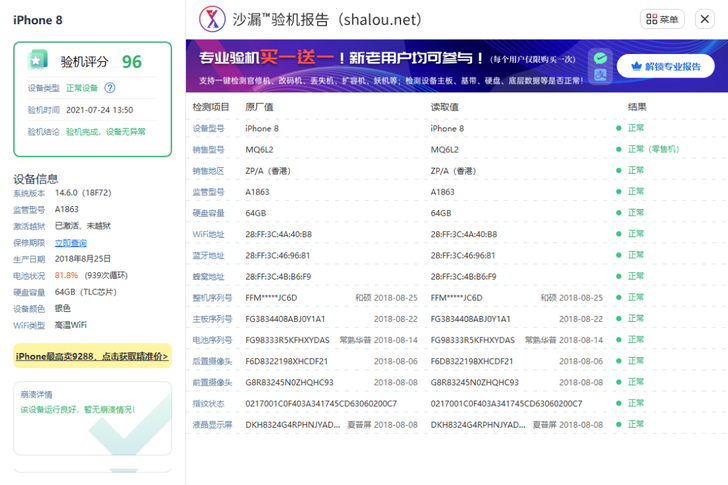Click the 检测项目 column header

[x=211, y=107]
